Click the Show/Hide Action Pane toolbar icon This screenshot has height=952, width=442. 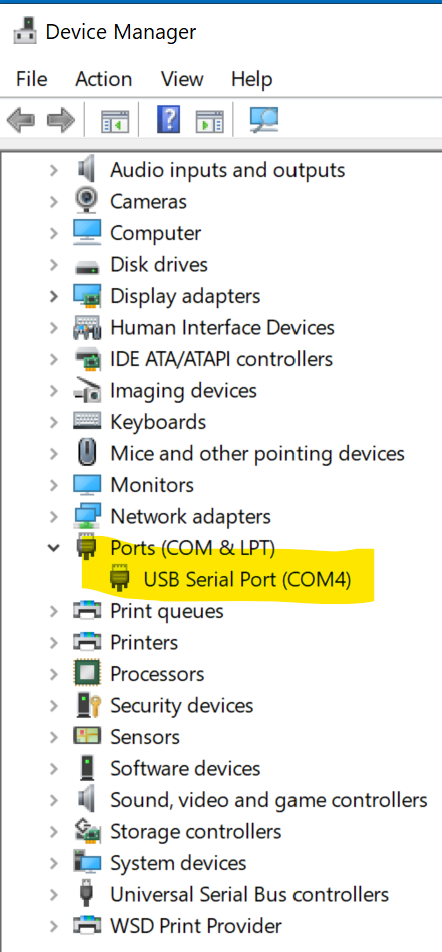209,121
